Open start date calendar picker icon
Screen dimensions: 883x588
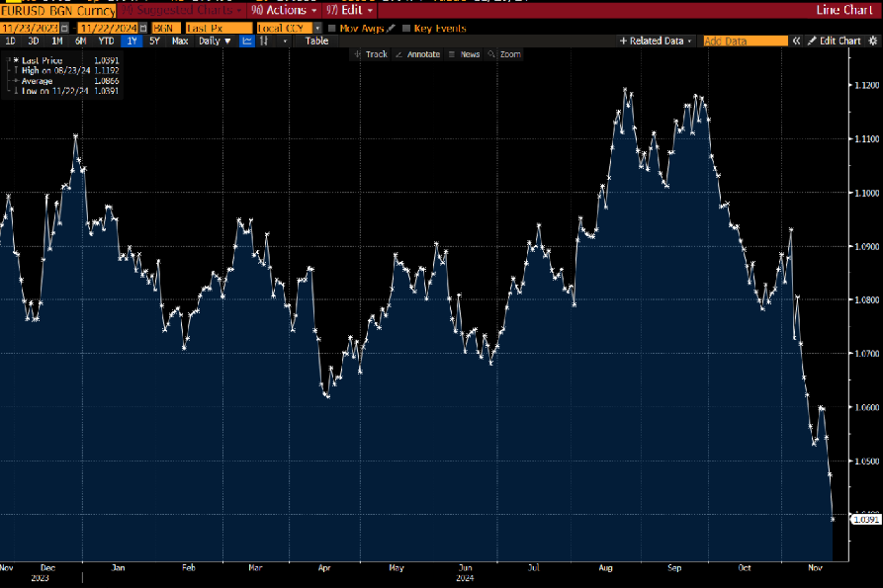(65, 28)
